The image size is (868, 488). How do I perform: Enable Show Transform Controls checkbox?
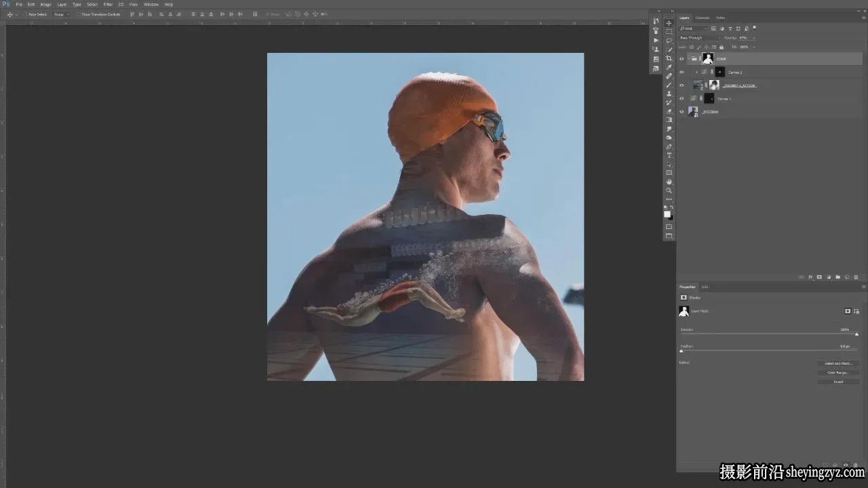79,14
